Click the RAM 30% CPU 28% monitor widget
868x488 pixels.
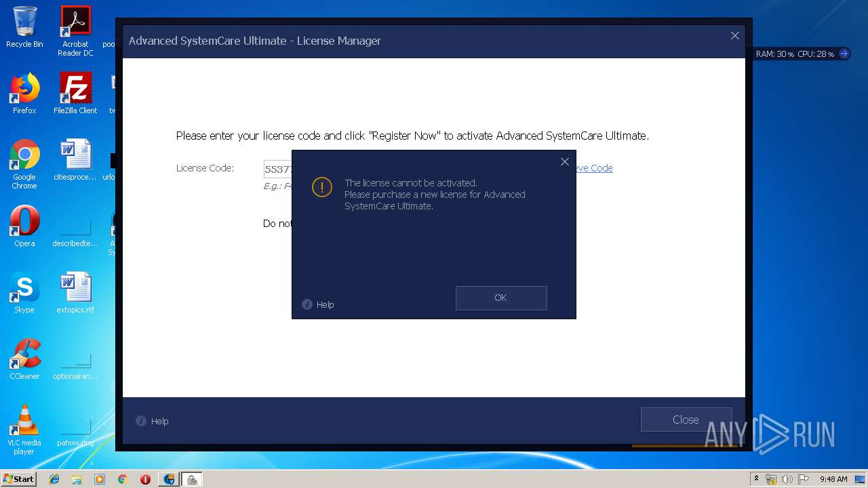(x=802, y=54)
